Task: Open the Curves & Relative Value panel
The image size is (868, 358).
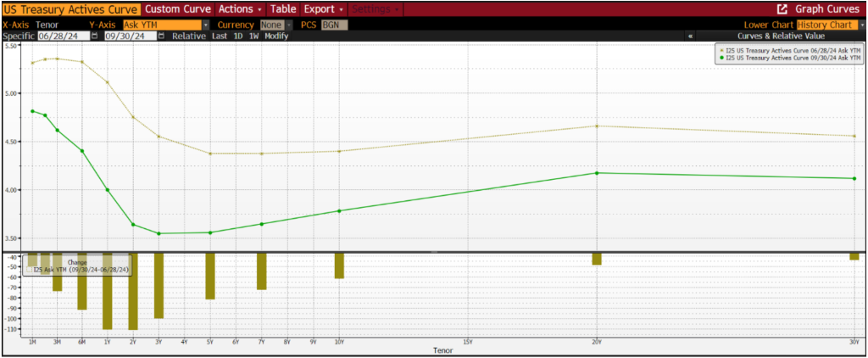Action: 781,36
